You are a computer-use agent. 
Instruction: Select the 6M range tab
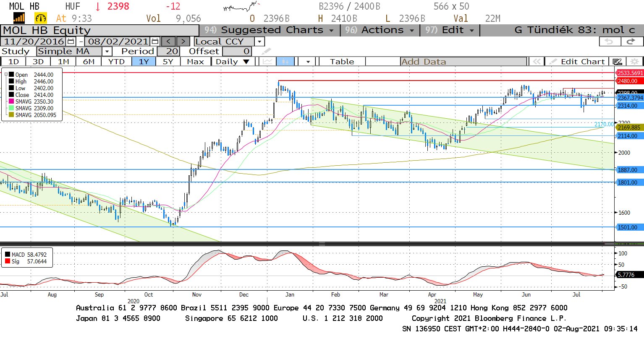tap(89, 62)
